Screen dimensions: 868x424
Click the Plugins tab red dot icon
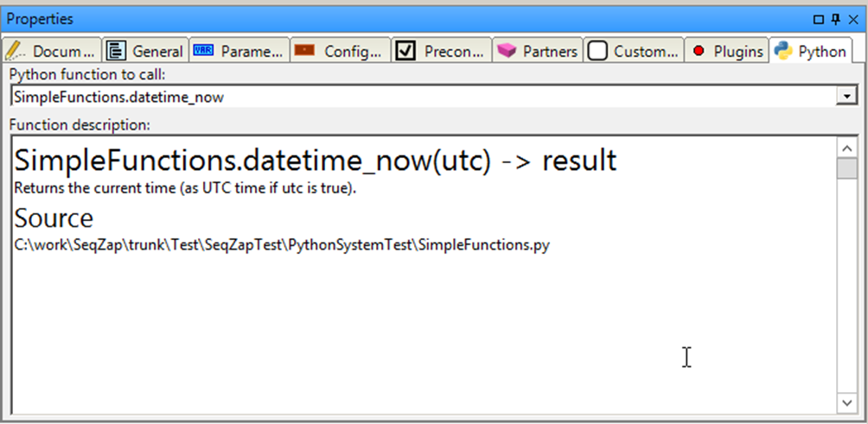click(x=699, y=51)
